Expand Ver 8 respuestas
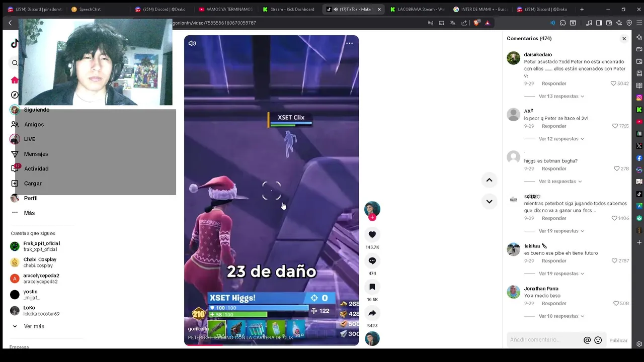 [560, 181]
